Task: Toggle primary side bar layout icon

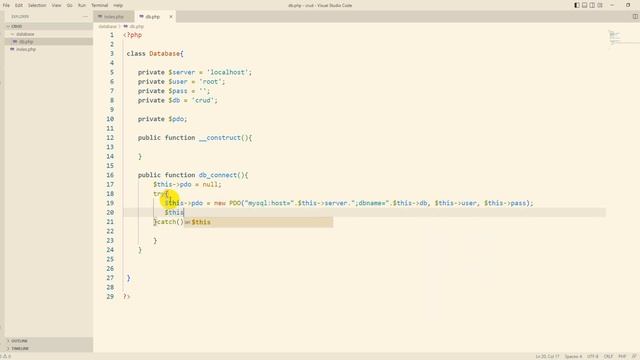Action: click(x=577, y=5)
